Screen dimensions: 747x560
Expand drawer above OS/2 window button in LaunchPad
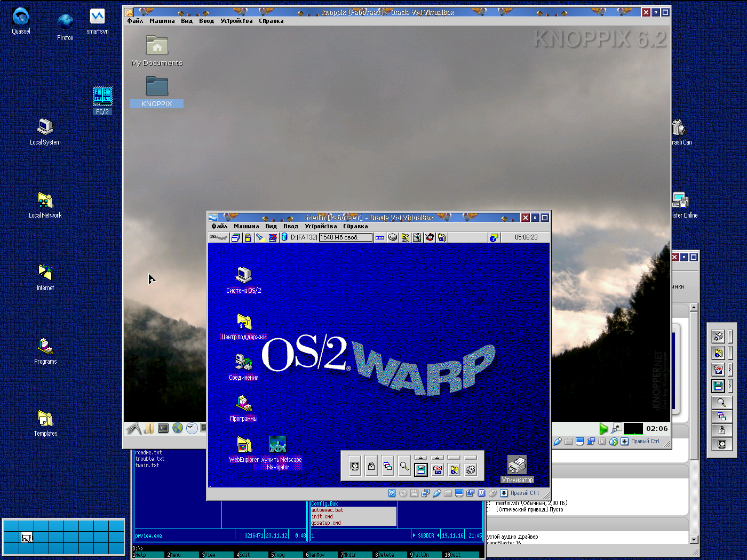(x=438, y=458)
